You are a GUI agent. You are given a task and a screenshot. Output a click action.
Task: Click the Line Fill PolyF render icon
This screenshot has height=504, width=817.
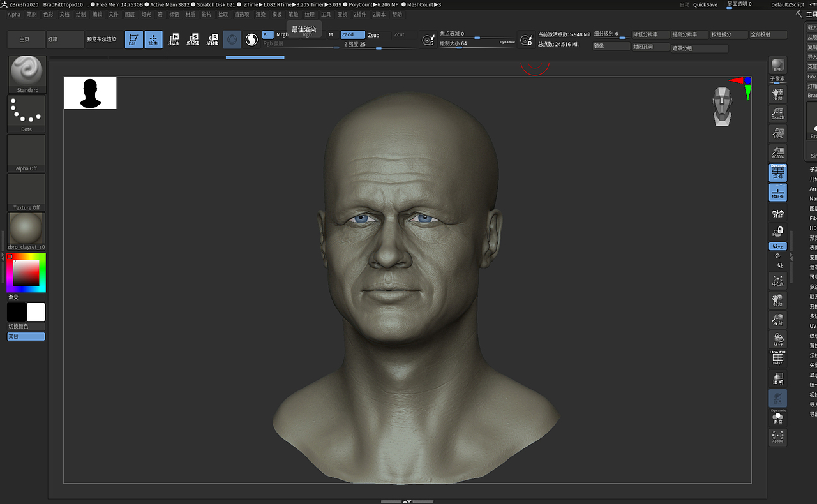[777, 359]
